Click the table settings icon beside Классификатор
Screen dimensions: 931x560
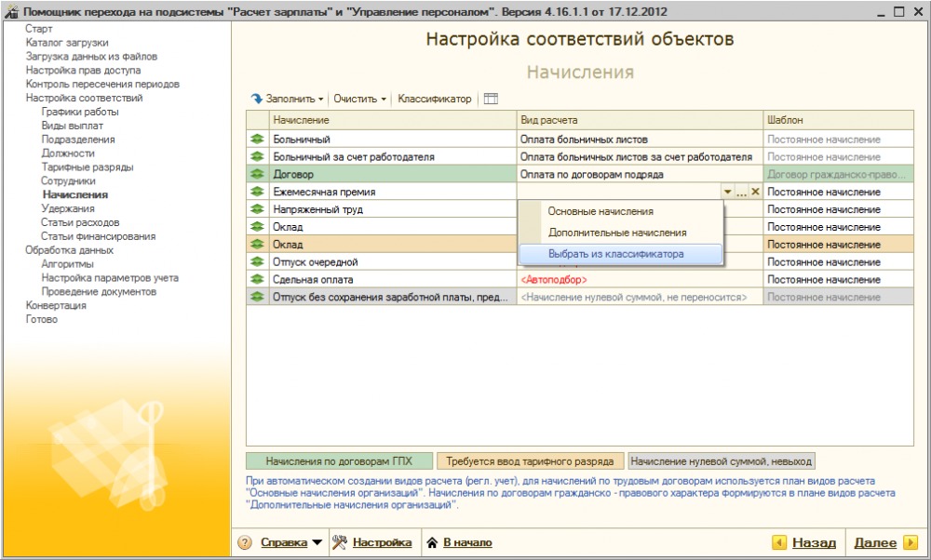(x=491, y=99)
